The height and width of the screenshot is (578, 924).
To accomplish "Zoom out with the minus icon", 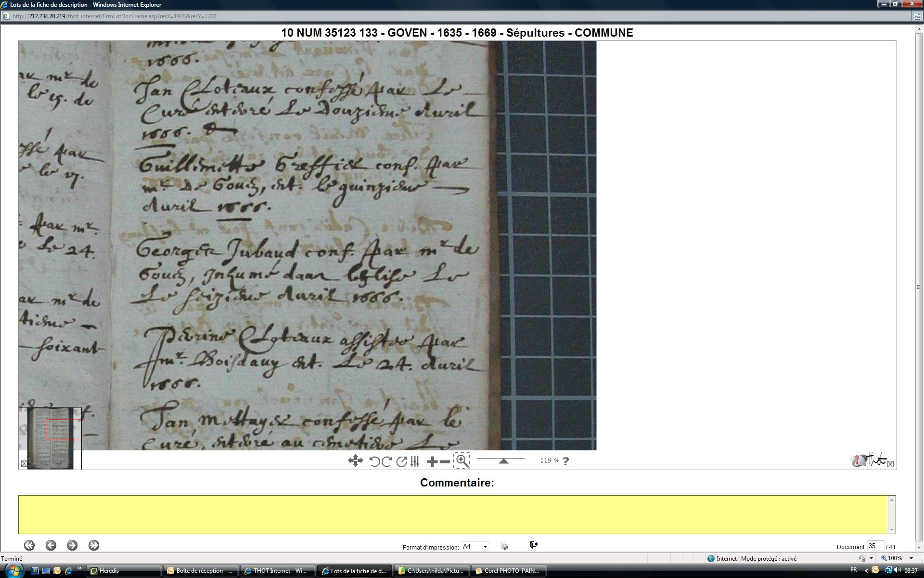I will click(x=445, y=462).
